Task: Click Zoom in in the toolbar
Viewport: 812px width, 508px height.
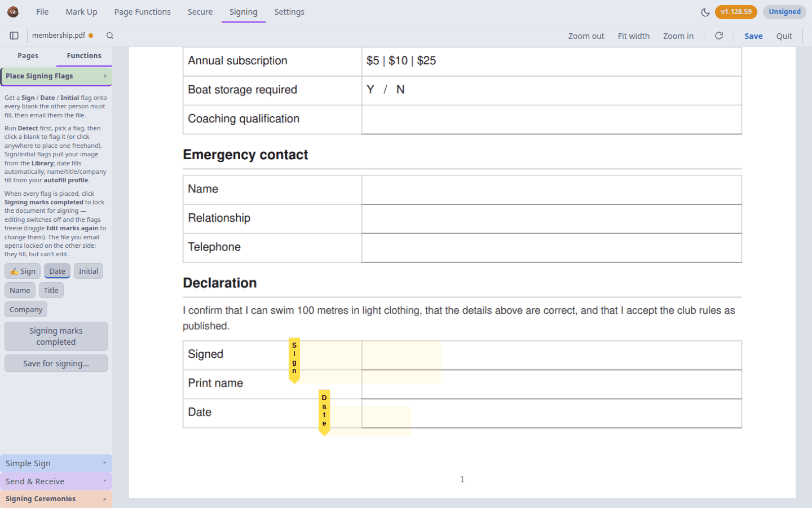Action: click(x=678, y=36)
